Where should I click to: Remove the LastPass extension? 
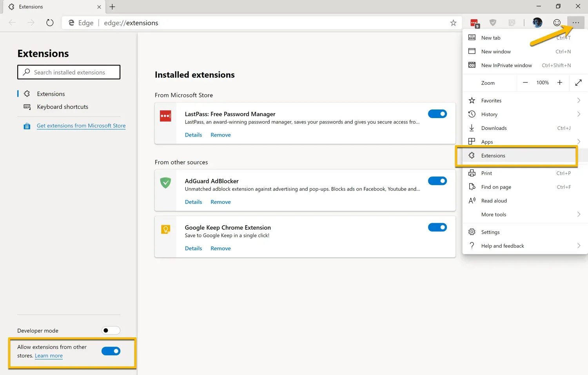[x=221, y=135]
